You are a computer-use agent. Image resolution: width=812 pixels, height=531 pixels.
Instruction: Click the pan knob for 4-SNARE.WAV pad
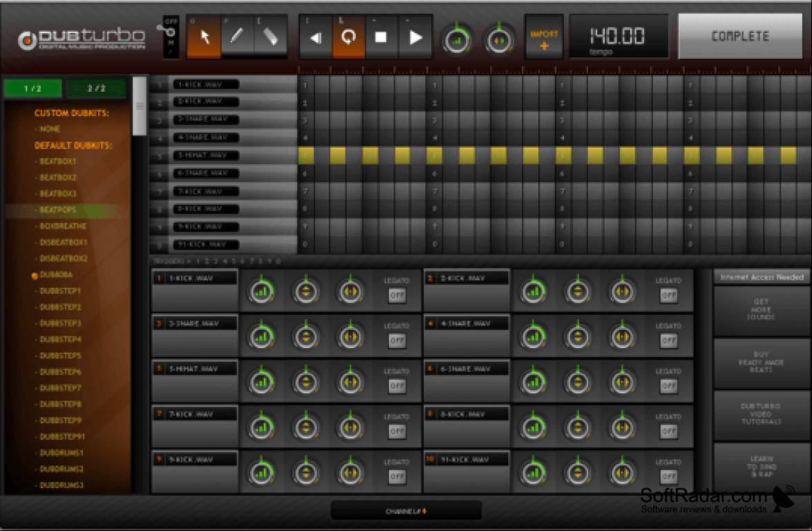[623, 337]
